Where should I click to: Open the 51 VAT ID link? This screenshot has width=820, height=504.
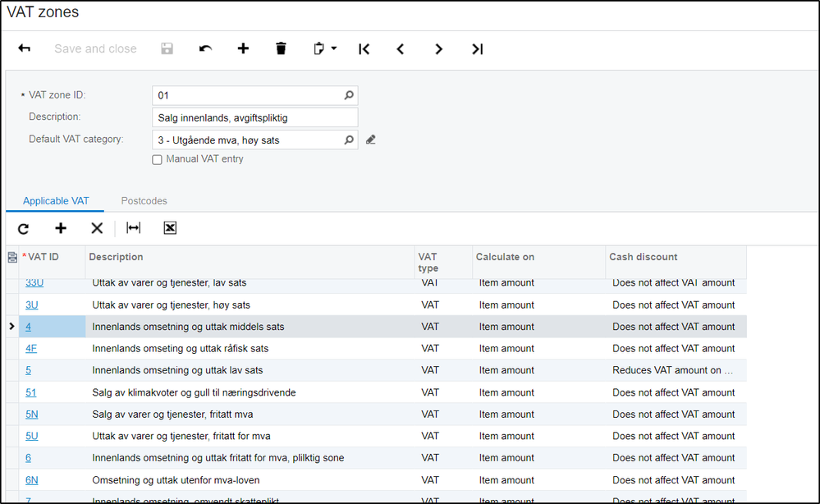(31, 392)
